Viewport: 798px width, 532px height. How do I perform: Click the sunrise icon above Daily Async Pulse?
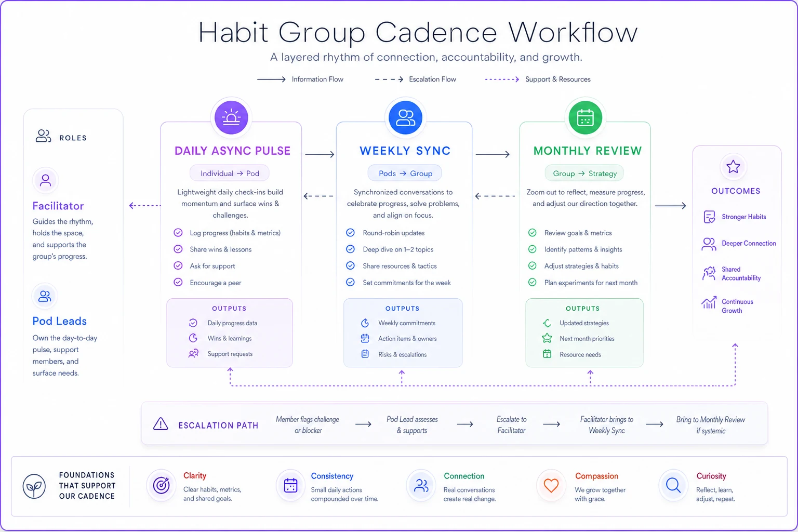click(231, 117)
